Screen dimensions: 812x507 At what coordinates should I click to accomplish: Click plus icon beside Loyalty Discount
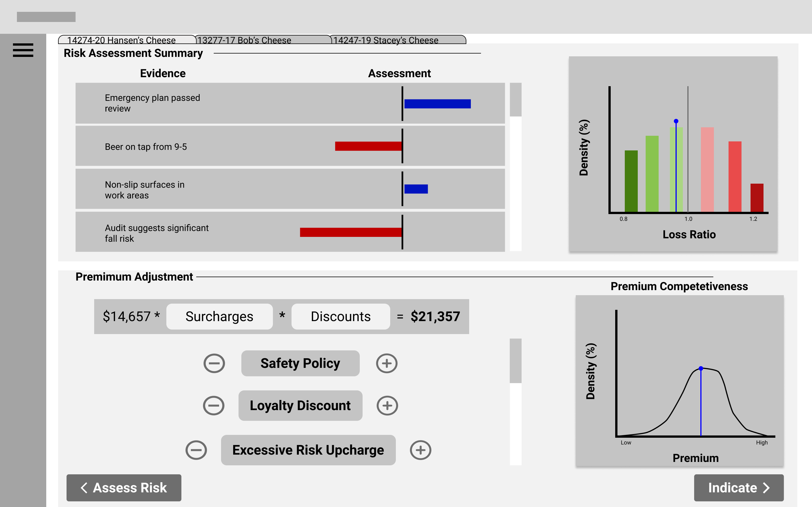pyautogui.click(x=387, y=405)
